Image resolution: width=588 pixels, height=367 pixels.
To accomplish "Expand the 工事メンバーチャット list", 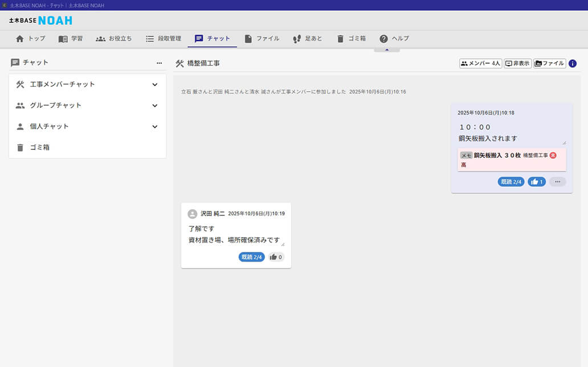I will 154,84.
